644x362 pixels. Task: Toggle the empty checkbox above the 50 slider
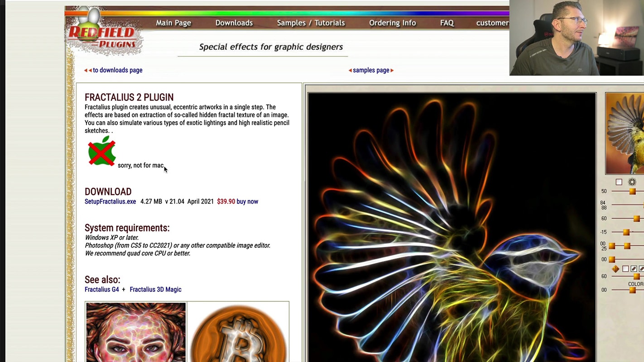619,182
